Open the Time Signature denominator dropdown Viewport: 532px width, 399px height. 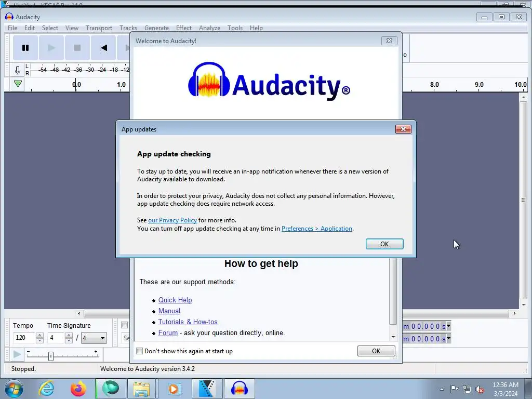(x=94, y=338)
